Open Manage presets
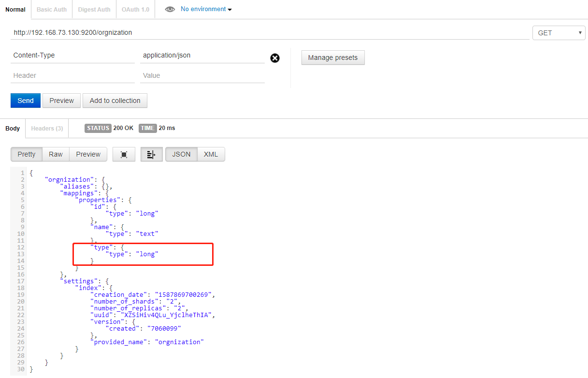Viewport: 588px width, 378px height. pos(333,58)
